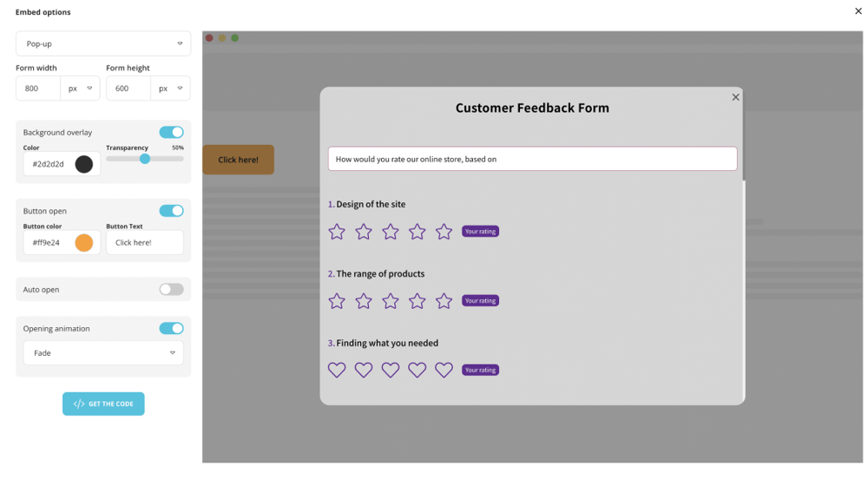
Task: Expand the Form width unit dropdown
Action: [x=80, y=89]
